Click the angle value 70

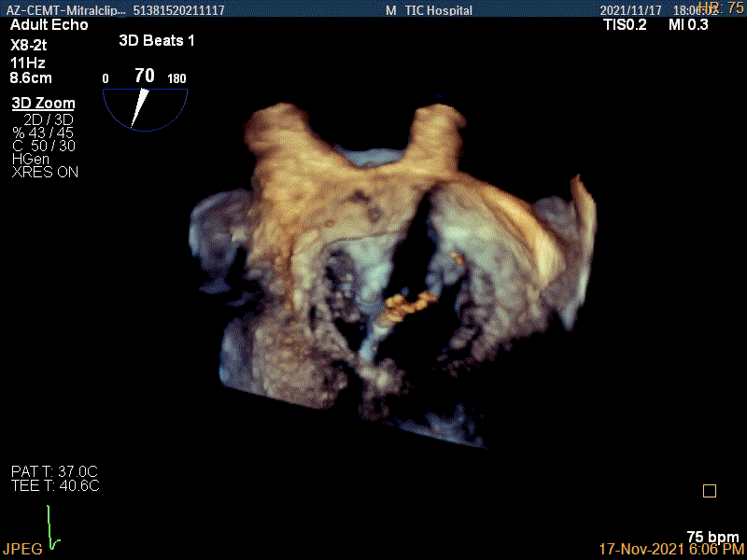click(144, 76)
